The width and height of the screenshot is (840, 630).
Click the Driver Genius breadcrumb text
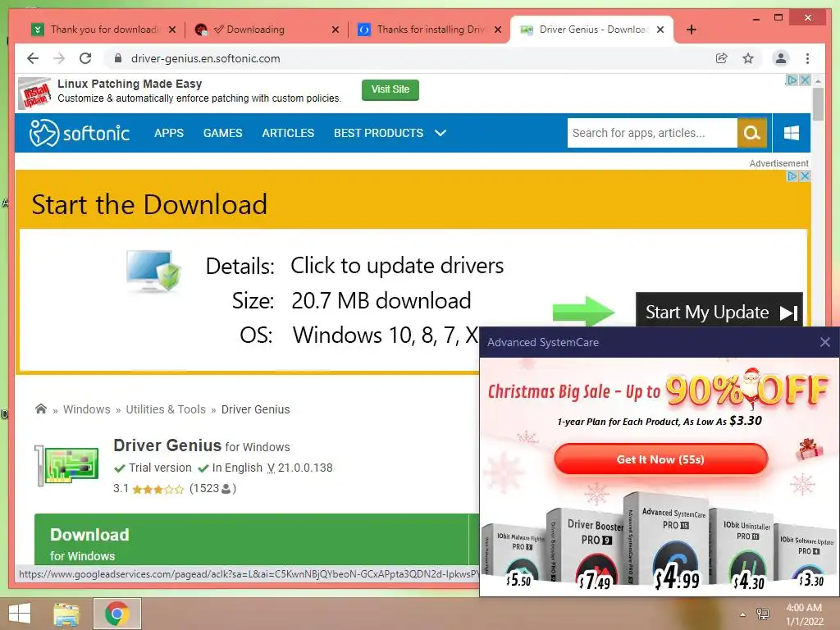pyautogui.click(x=256, y=409)
